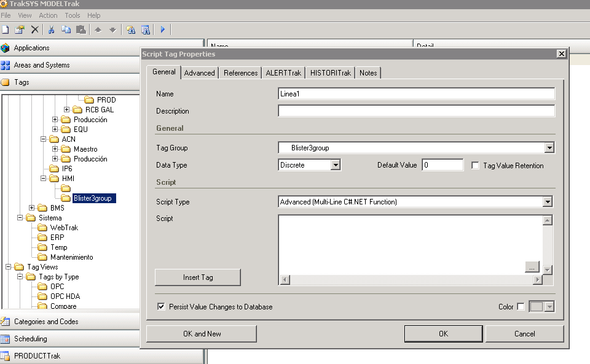The width and height of the screenshot is (590, 364).
Task: Click the OPC HDA folder icon
Action: pos(42,296)
